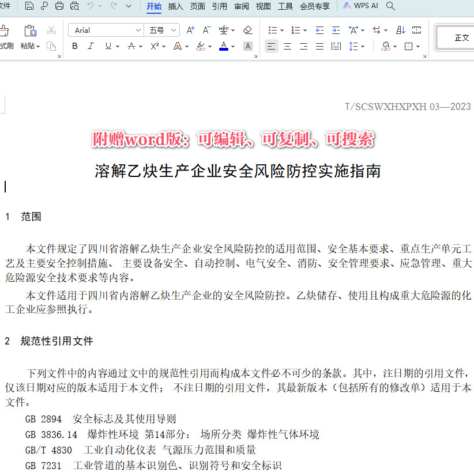The image size is (474, 476).
Task: Toggle italic formatting
Action: pos(91,46)
